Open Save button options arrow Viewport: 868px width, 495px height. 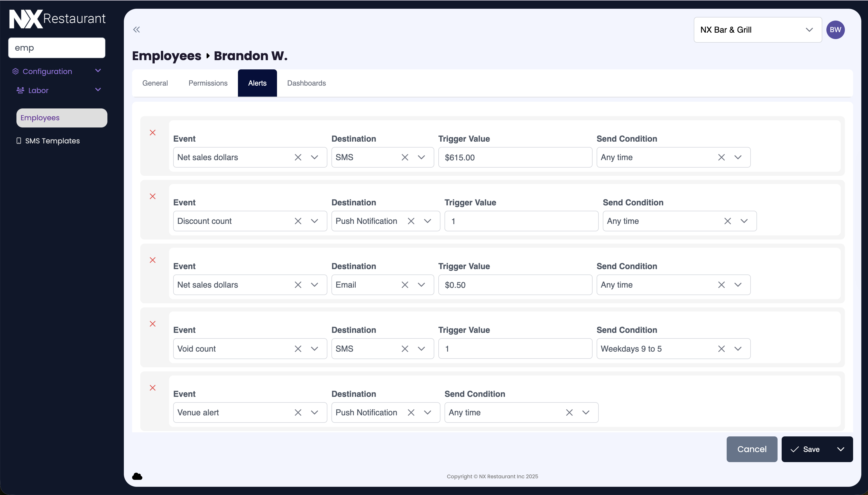tap(841, 449)
